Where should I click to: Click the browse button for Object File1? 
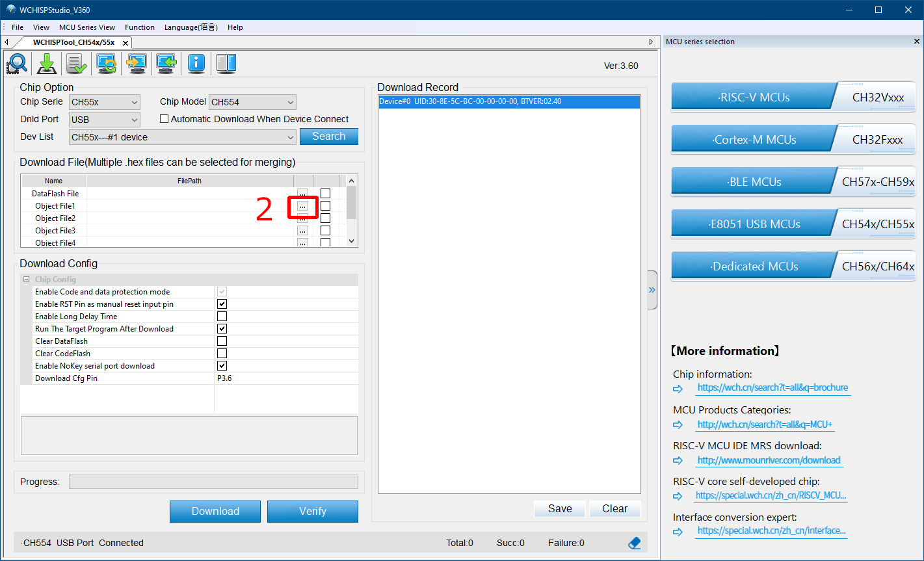tap(302, 205)
